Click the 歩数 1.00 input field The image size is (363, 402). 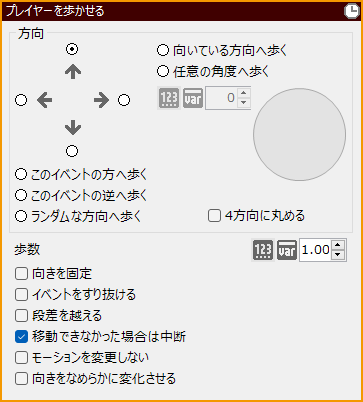pyautogui.click(x=315, y=250)
